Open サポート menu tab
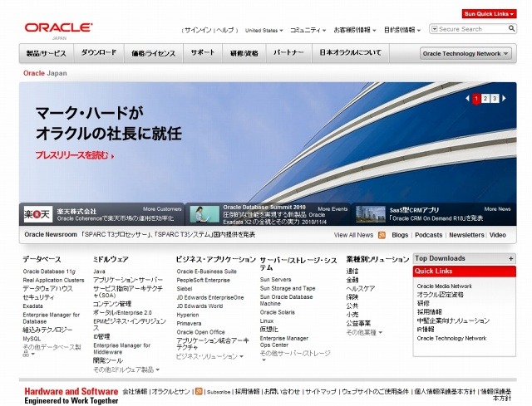This screenshot has height=406, width=532. point(203,53)
